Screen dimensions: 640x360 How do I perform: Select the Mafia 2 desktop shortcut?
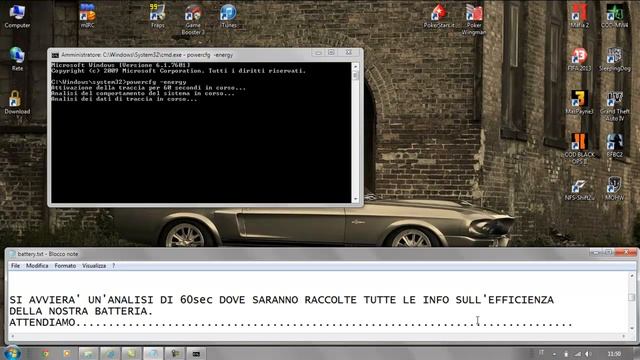click(x=579, y=16)
